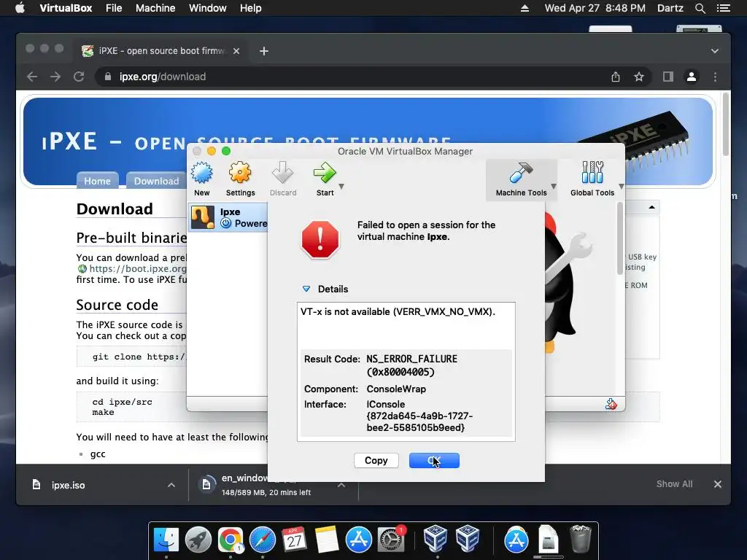The height and width of the screenshot is (560, 747).
Task: Follow the https://boot.ipxe.org link
Action: (x=138, y=268)
